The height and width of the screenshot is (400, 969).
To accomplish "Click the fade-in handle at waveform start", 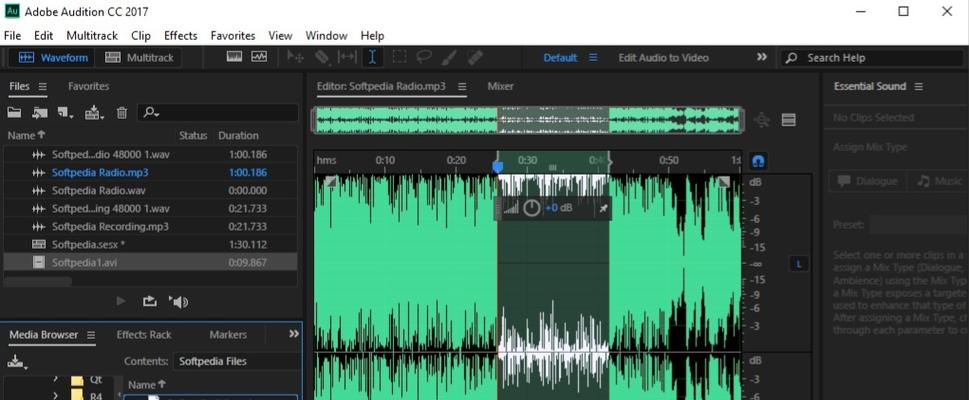I will tap(331, 181).
